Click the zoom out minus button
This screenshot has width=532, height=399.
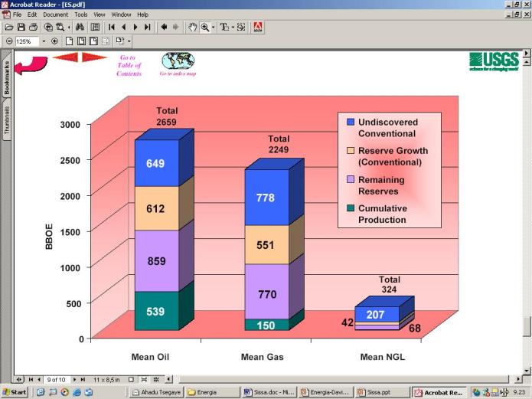[x=9, y=41]
